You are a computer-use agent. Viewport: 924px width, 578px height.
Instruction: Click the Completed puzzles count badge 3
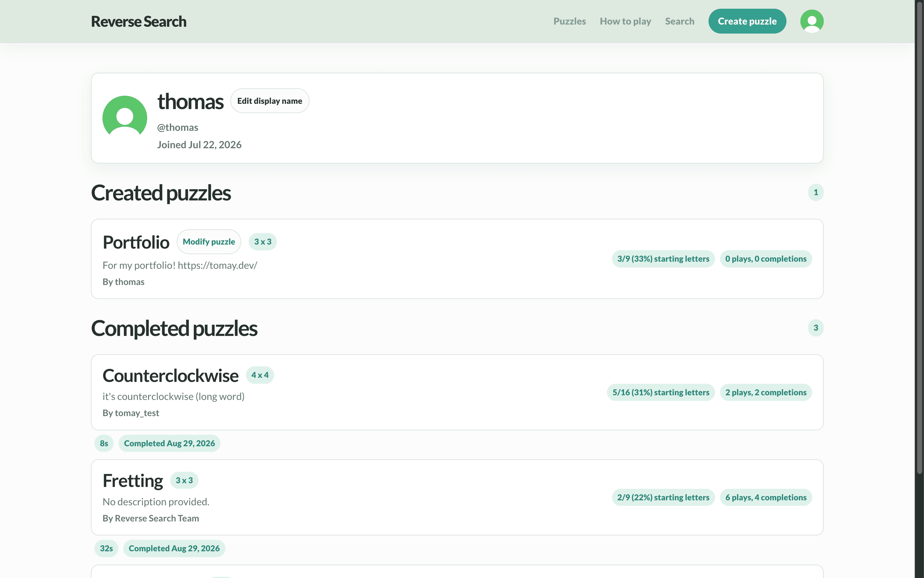[816, 328]
